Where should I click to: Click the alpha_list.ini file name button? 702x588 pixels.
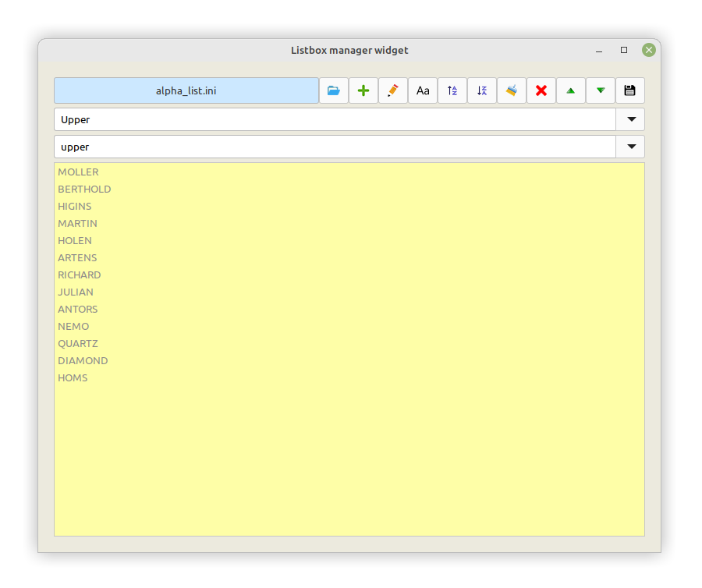(x=186, y=90)
